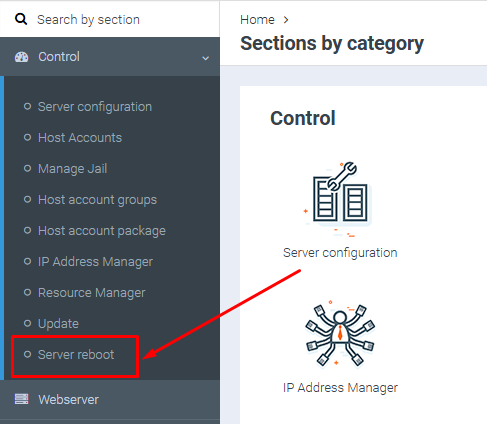487x424 pixels.
Task: Open the IP Address Manager spider icon
Action: [340, 334]
